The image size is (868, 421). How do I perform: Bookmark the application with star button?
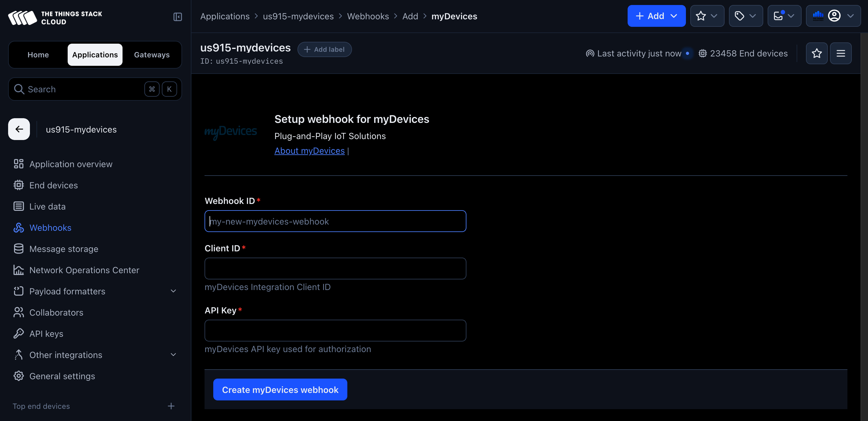(817, 53)
